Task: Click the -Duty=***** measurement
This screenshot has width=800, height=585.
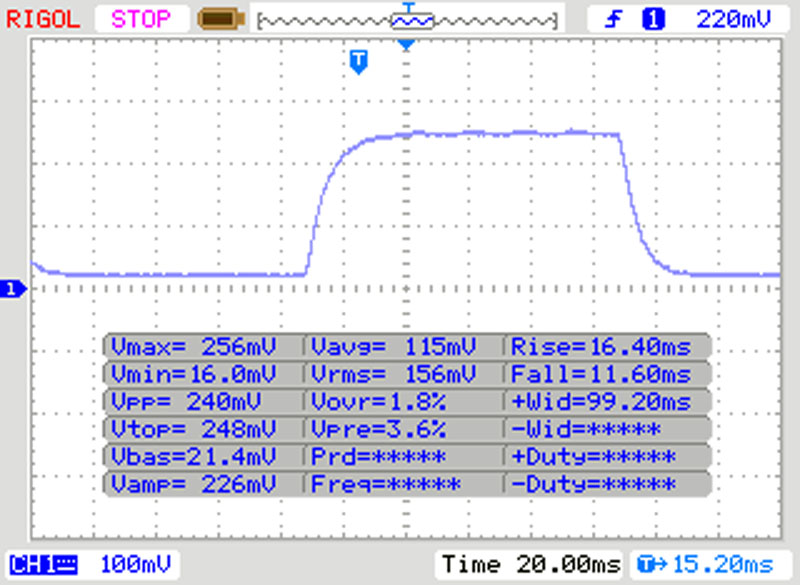Action: point(594,485)
